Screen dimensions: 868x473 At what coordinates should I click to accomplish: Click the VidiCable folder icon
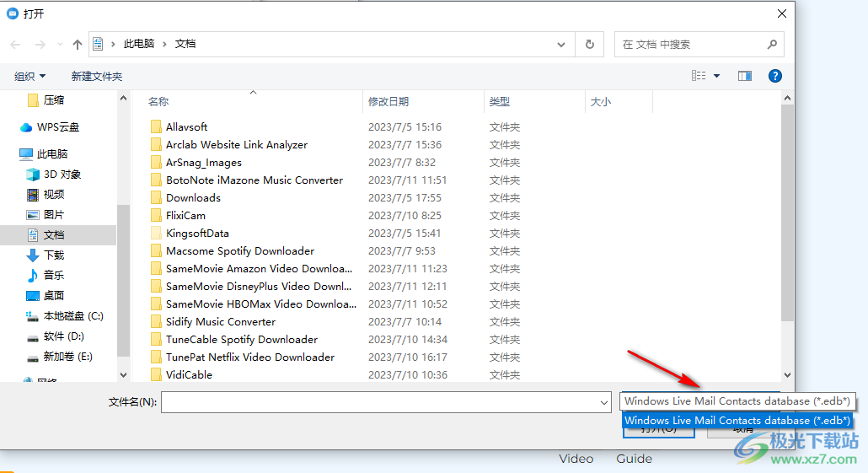(156, 375)
